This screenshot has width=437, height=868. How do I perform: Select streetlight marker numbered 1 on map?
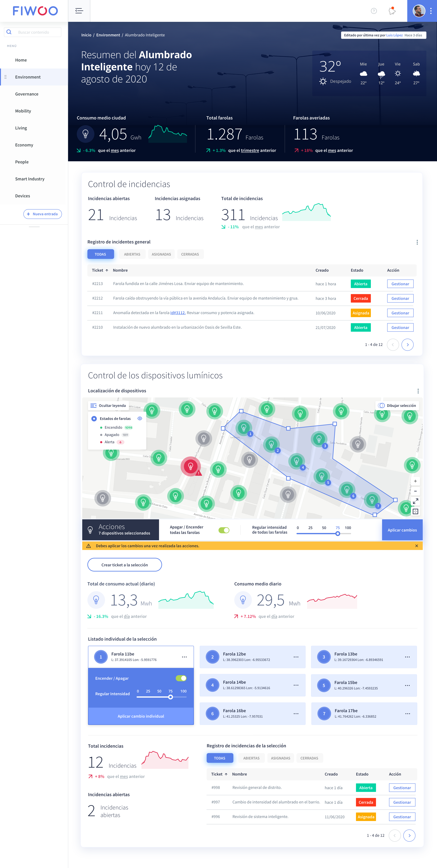(x=244, y=428)
